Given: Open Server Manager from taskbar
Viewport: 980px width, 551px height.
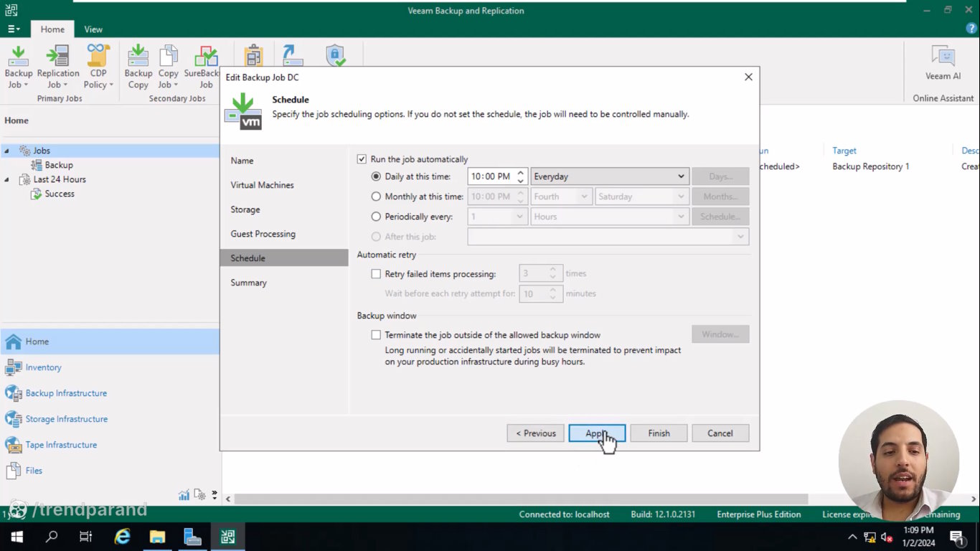Looking at the screenshot, I should click(x=192, y=537).
